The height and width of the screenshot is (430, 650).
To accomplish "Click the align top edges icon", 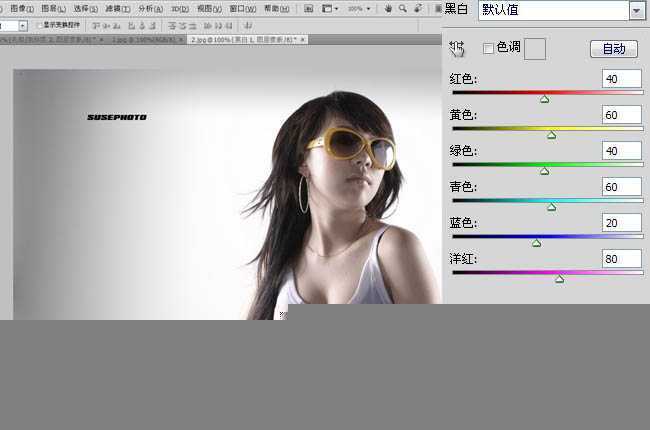I will pyautogui.click(x=96, y=26).
